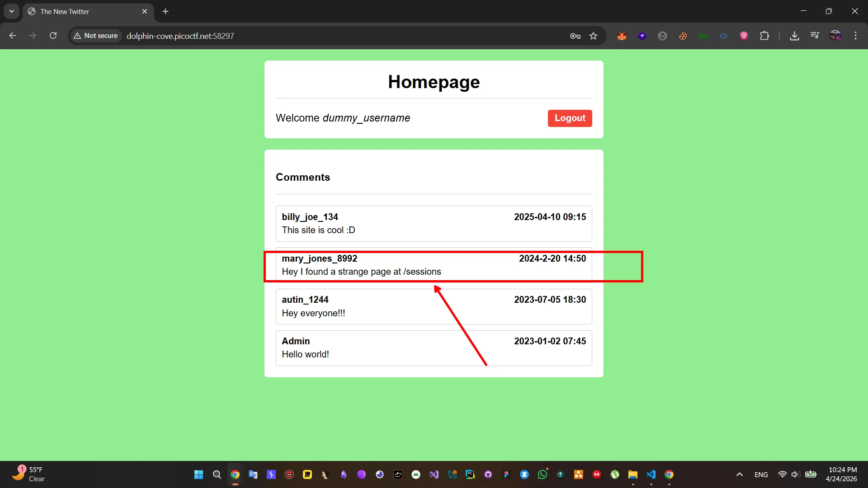Viewport: 868px width, 488px height.
Task: Click the address bar URL dolphin-cove.picoctf.net:58297
Action: tap(180, 36)
